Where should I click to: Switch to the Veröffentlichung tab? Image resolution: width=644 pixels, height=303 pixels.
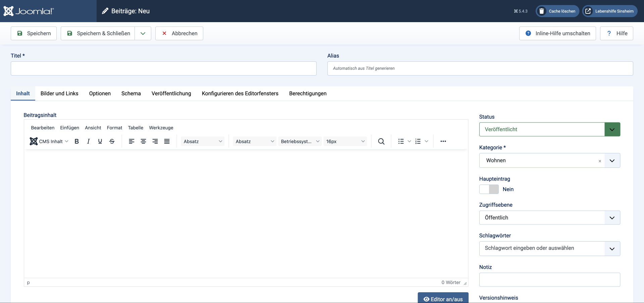[171, 93]
